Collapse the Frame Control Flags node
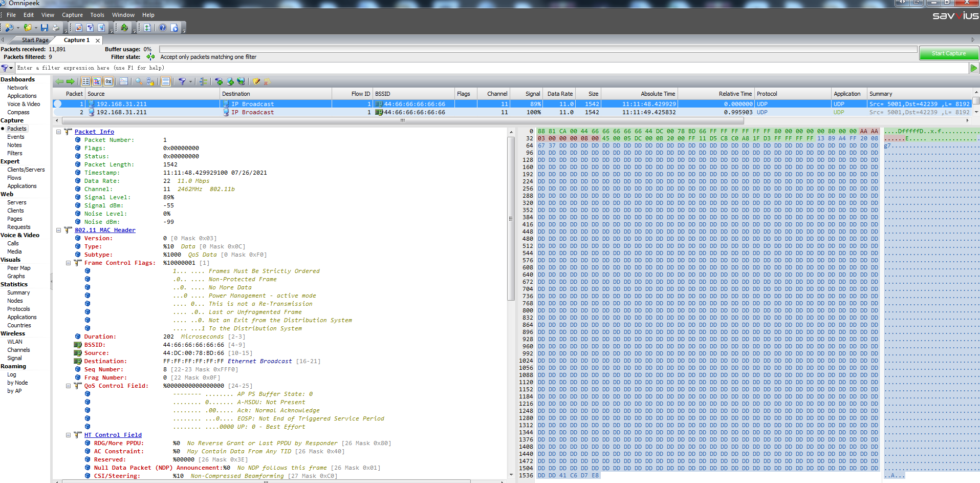The height and width of the screenshot is (483, 980). pos(68,263)
